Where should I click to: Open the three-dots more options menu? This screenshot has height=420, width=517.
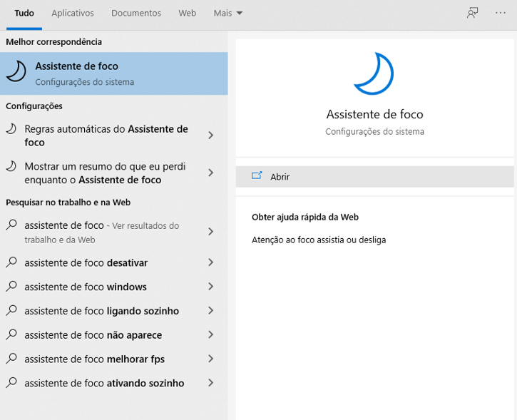[501, 13]
